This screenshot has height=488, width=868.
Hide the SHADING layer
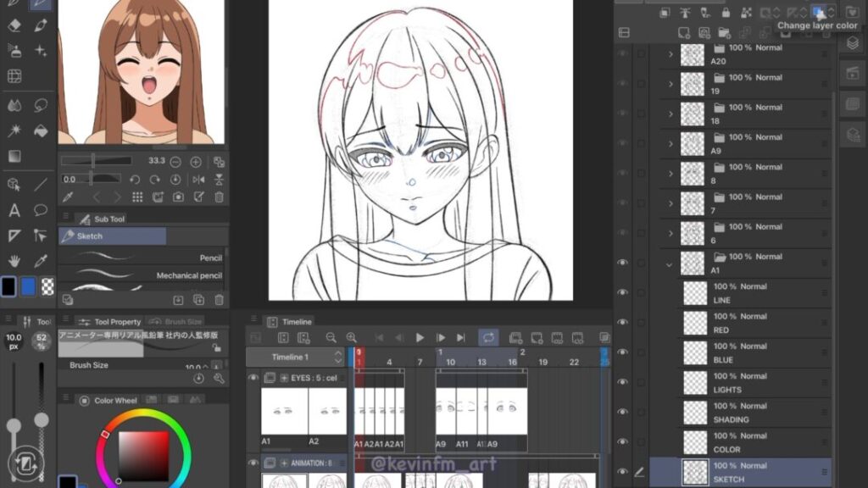tap(623, 413)
